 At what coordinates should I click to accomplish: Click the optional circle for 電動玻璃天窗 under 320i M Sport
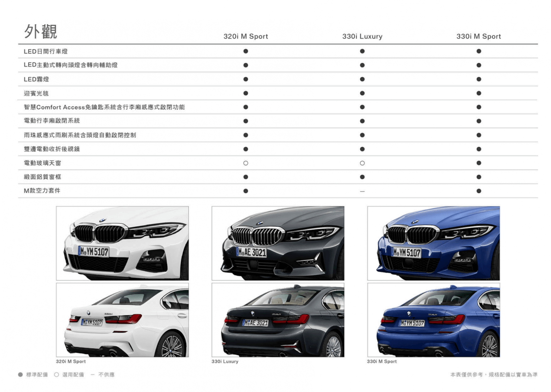click(x=246, y=163)
